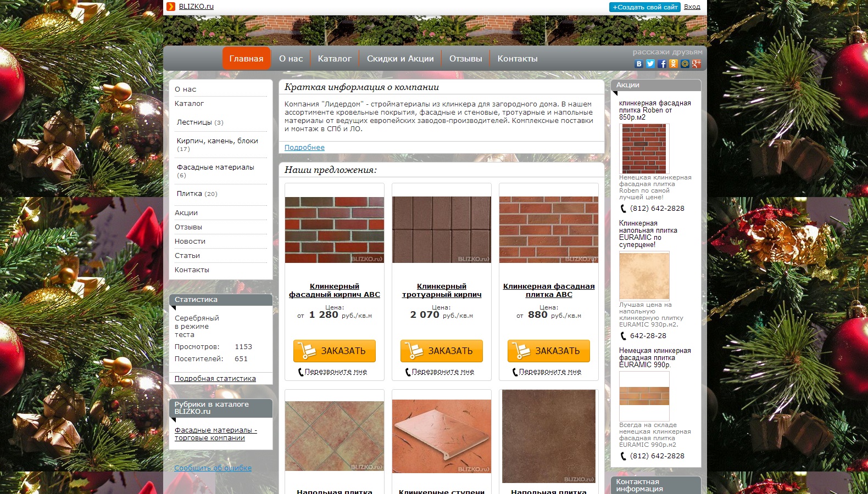Select Кирпич, камень, блоки category
Image resolution: width=868 pixels, height=494 pixels.
click(218, 144)
